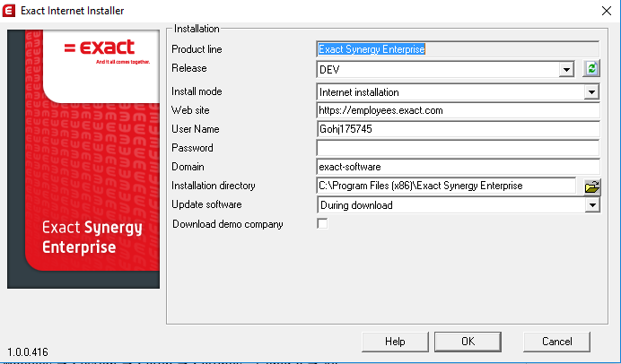The height and width of the screenshot is (364, 621).
Task: Focus the Product line field
Action: (458, 49)
